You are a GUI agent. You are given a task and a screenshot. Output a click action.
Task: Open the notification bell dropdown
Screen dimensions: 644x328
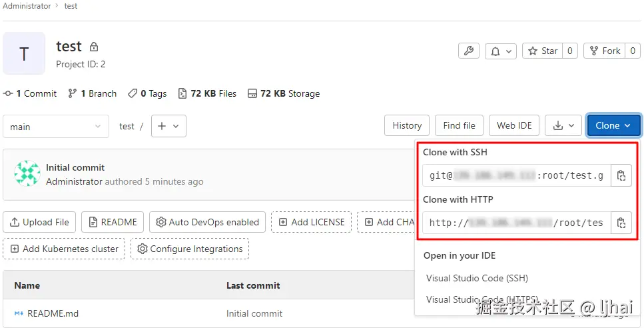pos(501,51)
